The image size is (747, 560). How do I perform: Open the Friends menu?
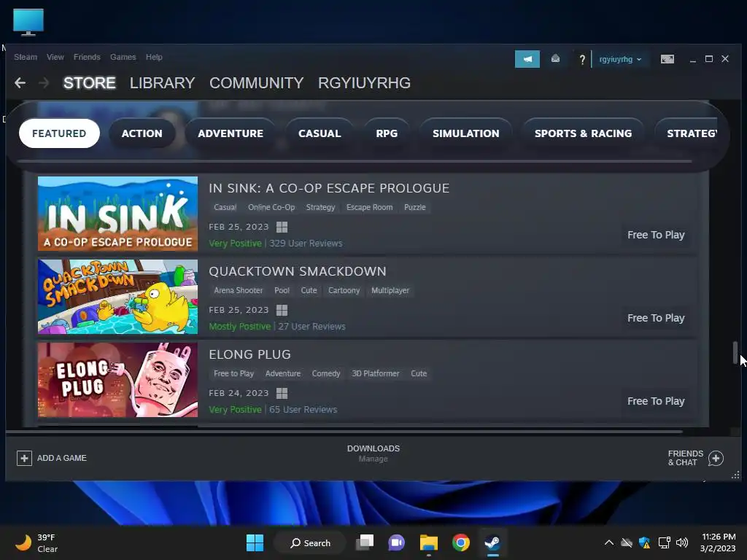coord(87,57)
